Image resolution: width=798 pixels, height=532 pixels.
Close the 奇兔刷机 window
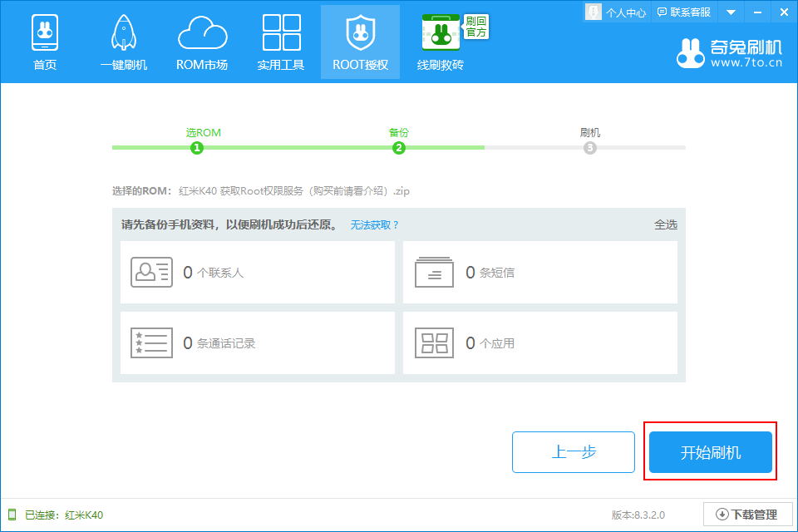[784, 12]
